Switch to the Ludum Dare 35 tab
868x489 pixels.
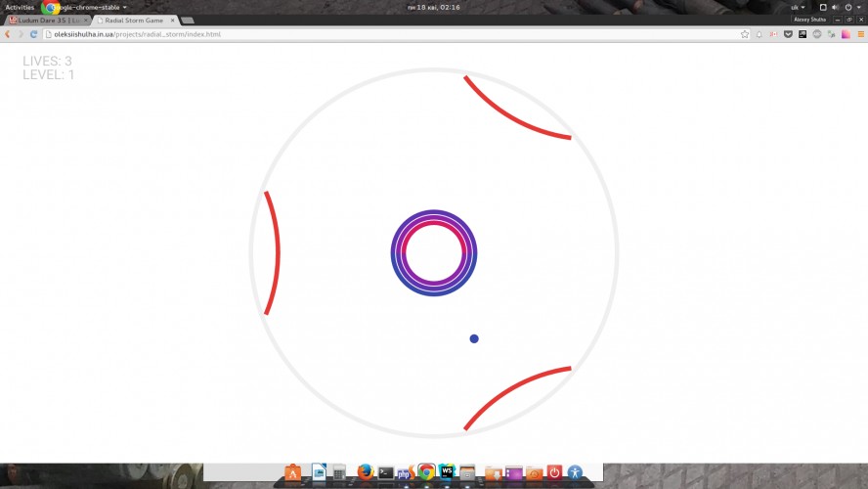45,20
